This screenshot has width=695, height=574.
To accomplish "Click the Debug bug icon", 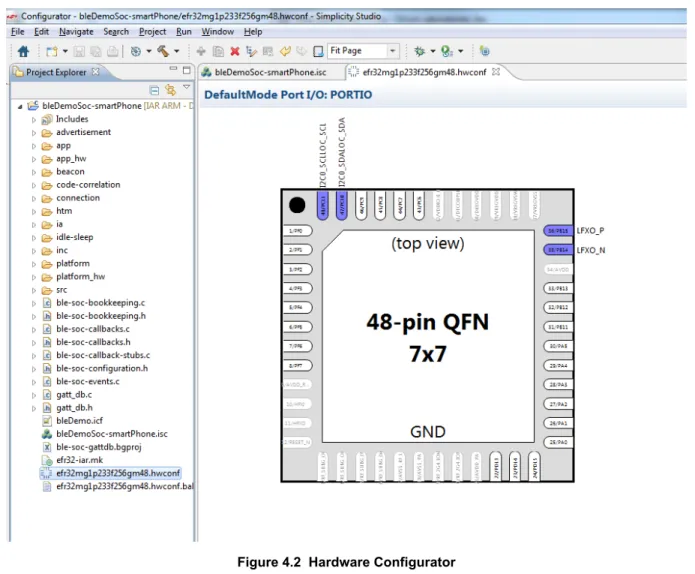I will [x=419, y=51].
